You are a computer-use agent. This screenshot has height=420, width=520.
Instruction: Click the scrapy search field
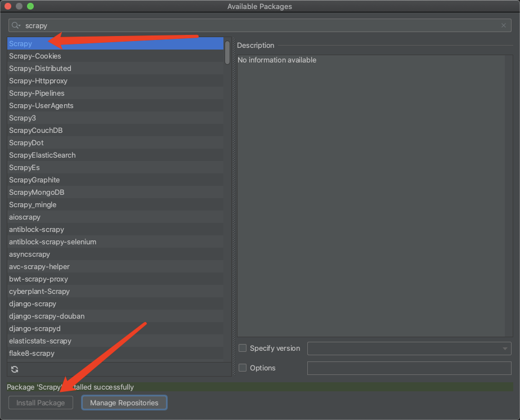click(259, 25)
